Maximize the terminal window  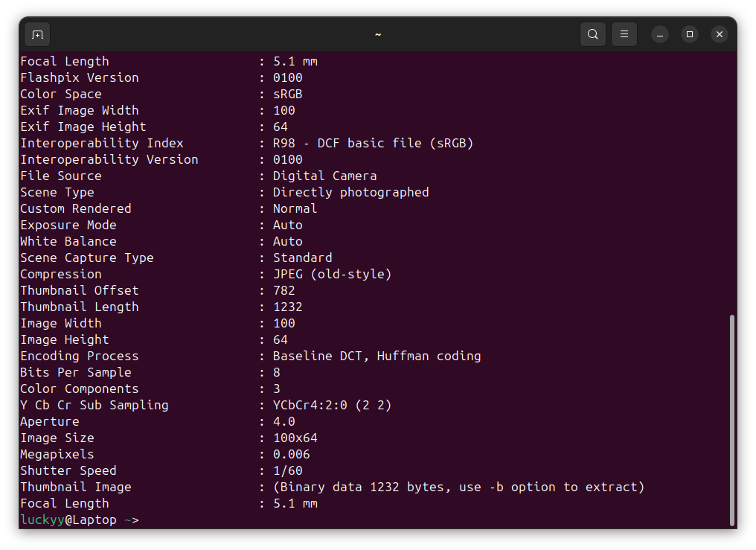[x=689, y=33]
